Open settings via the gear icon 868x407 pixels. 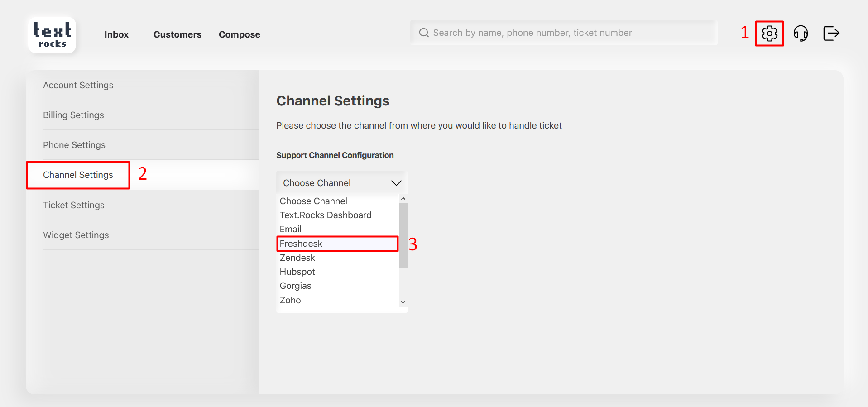pyautogui.click(x=769, y=33)
